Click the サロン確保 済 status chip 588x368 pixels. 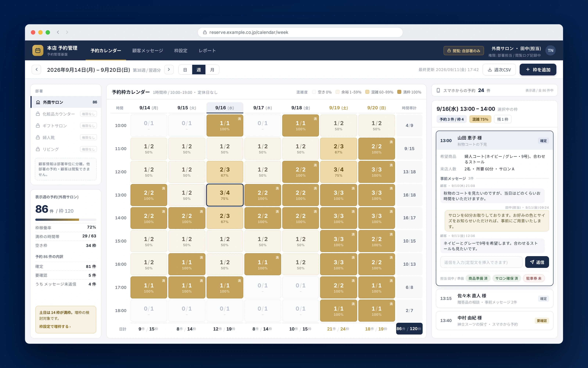point(507,278)
